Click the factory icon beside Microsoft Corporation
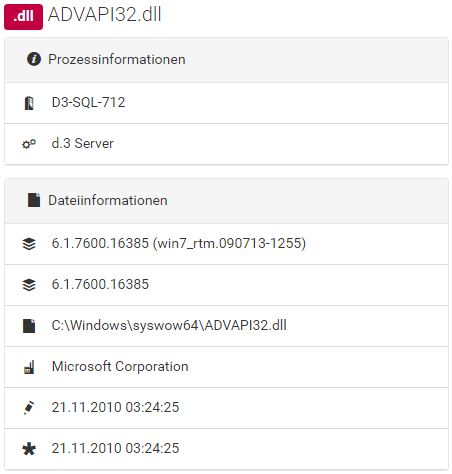 pyautogui.click(x=29, y=367)
